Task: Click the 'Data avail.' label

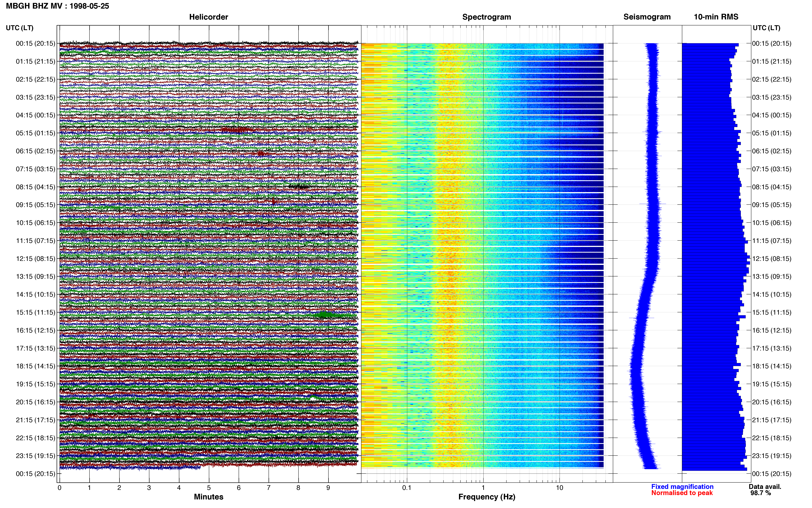Action: (x=765, y=486)
